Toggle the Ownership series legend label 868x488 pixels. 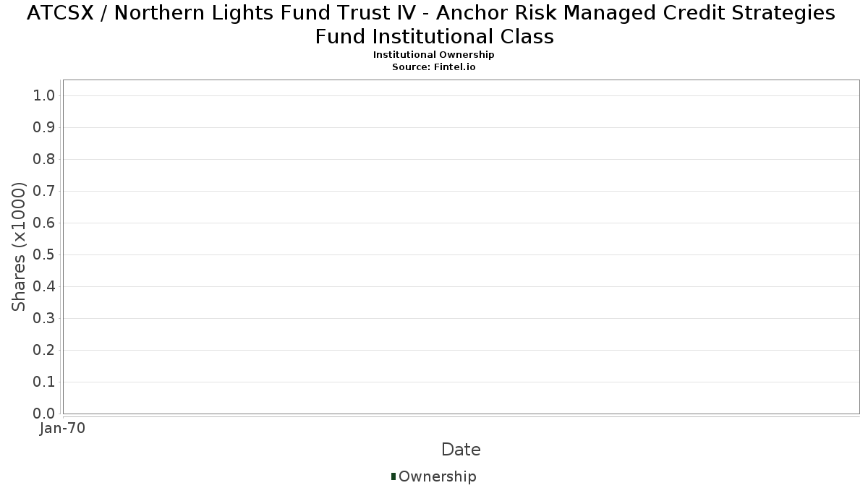[x=437, y=476]
